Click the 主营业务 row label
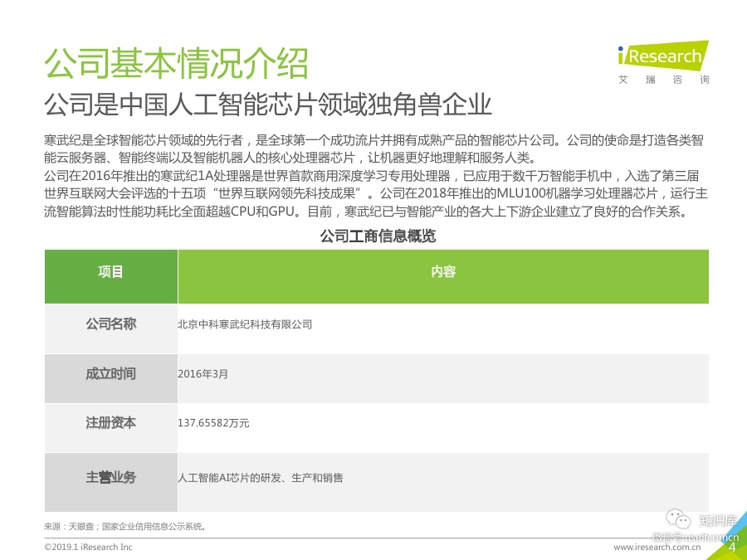The image size is (747, 560). [x=111, y=477]
